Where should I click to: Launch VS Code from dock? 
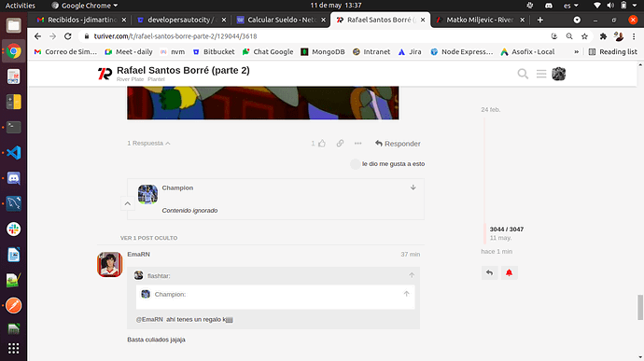click(x=14, y=153)
